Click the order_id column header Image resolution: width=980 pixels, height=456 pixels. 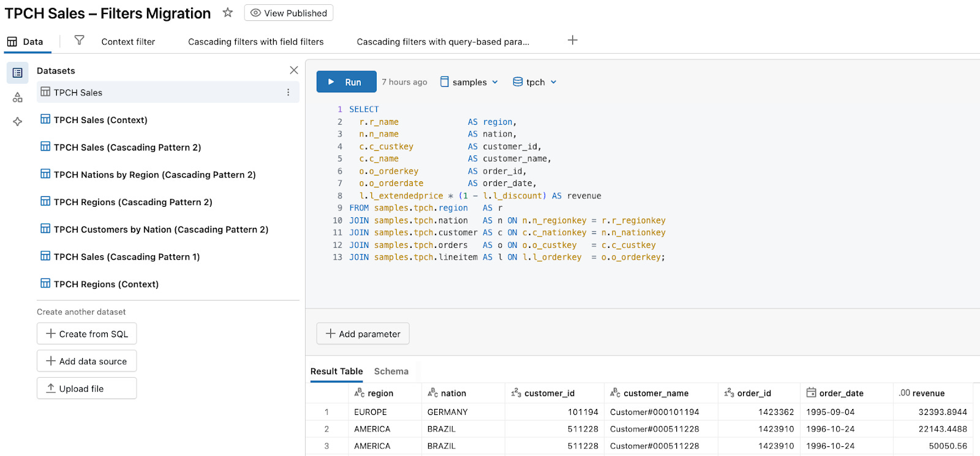tap(759, 393)
